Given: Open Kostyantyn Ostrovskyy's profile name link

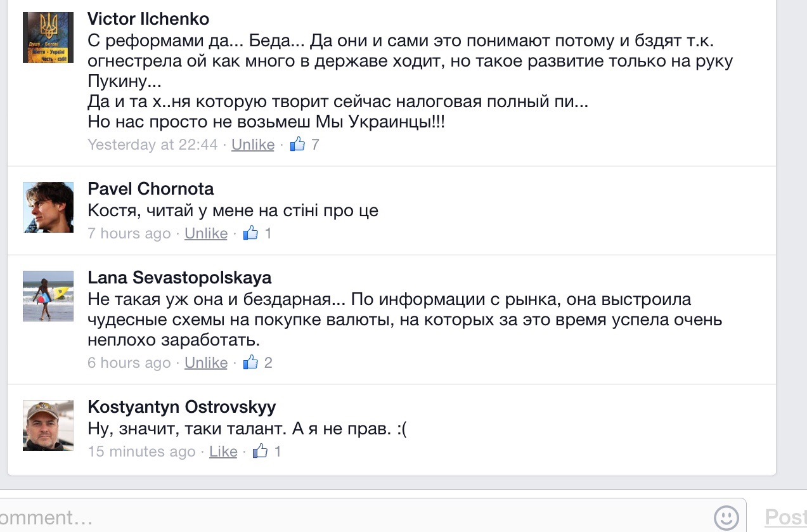Looking at the screenshot, I should tap(181, 407).
